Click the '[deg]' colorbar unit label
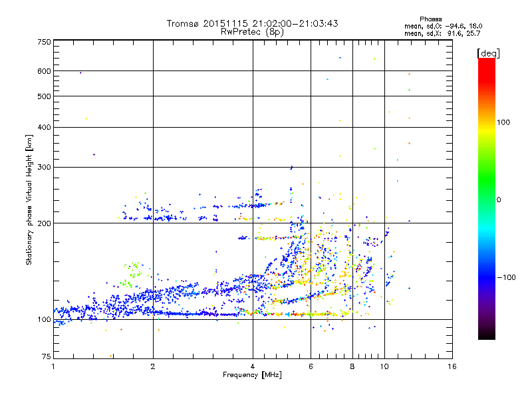532x399 pixels. coord(488,53)
